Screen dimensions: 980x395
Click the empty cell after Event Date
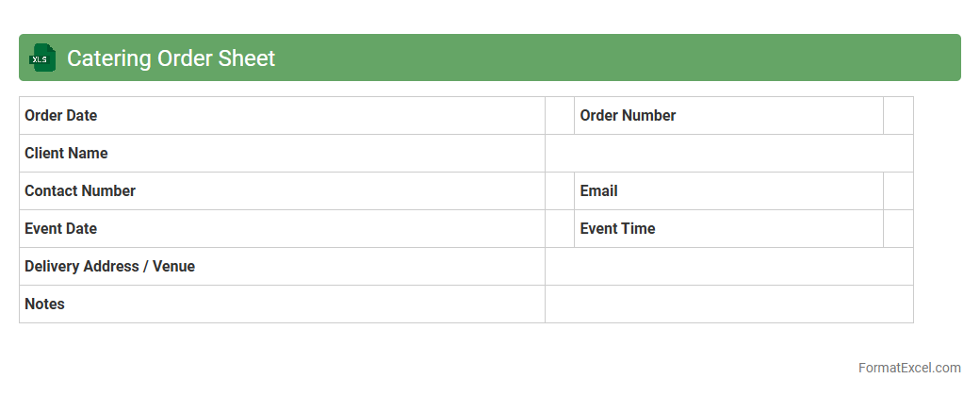pos(560,229)
